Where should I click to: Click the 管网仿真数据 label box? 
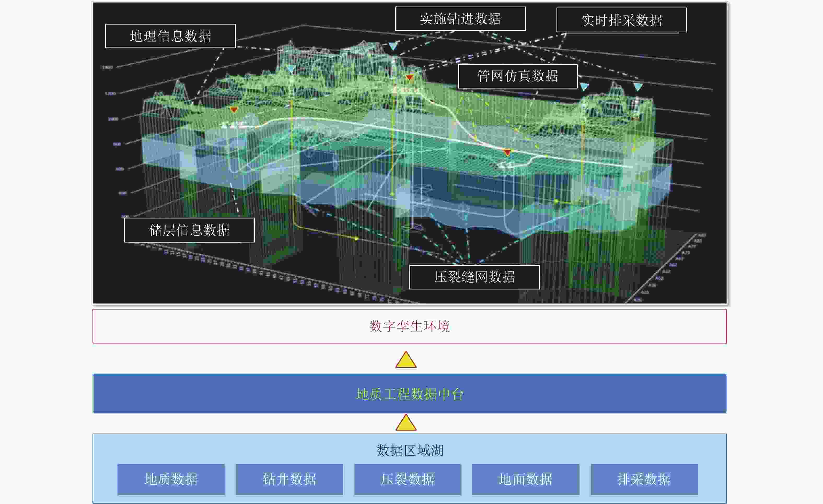coord(517,76)
